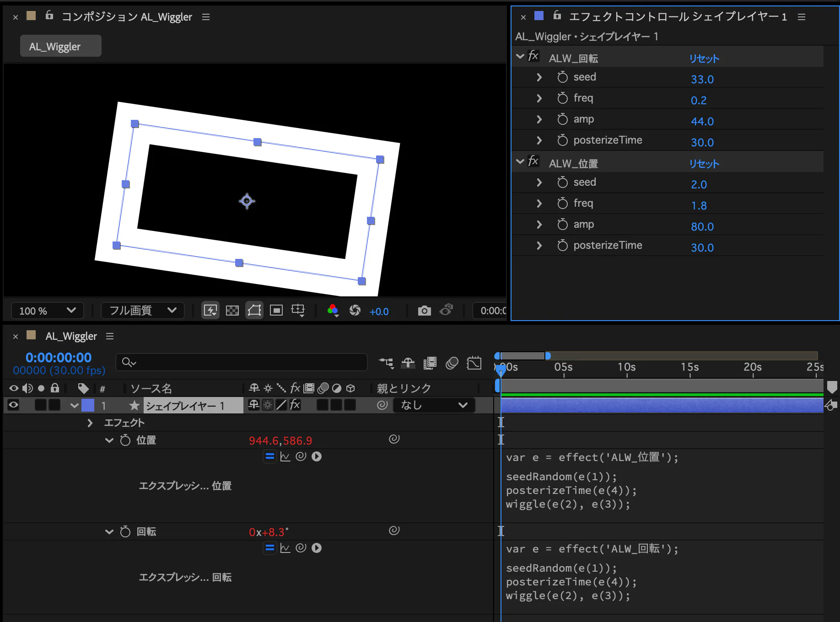Click the timeline layer search field
The height and width of the screenshot is (622, 840).
pos(242,362)
